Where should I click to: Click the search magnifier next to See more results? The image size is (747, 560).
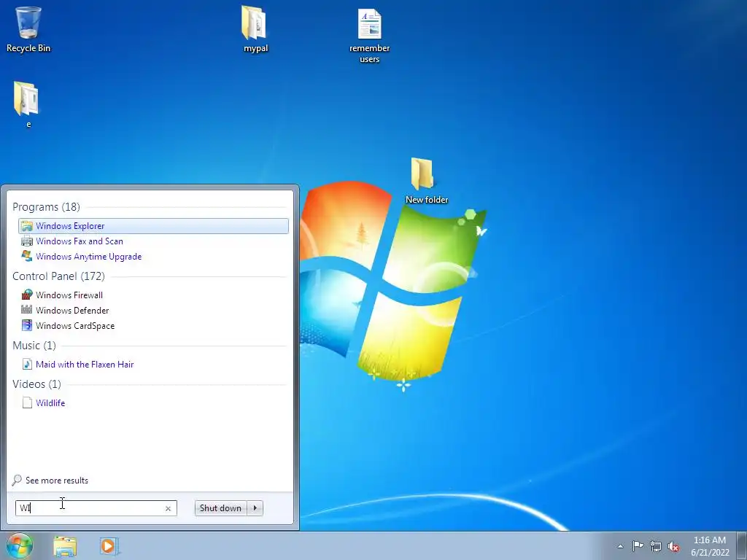(x=17, y=480)
